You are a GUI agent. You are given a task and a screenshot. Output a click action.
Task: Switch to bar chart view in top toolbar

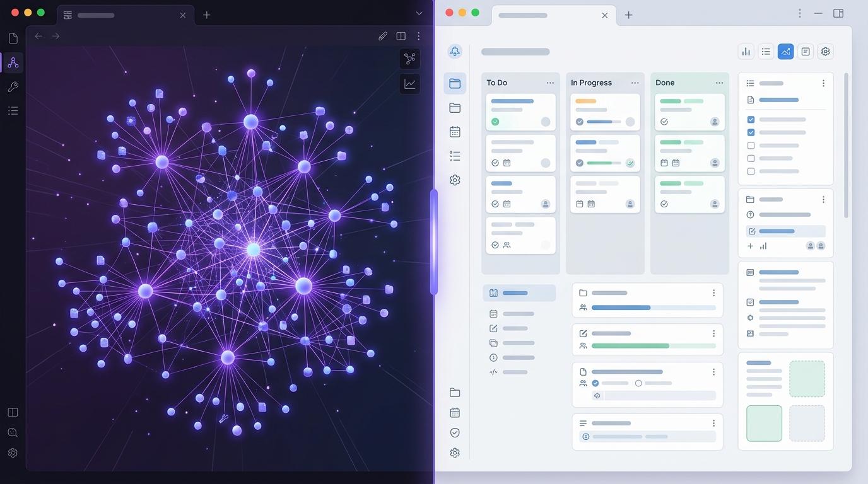tap(746, 52)
